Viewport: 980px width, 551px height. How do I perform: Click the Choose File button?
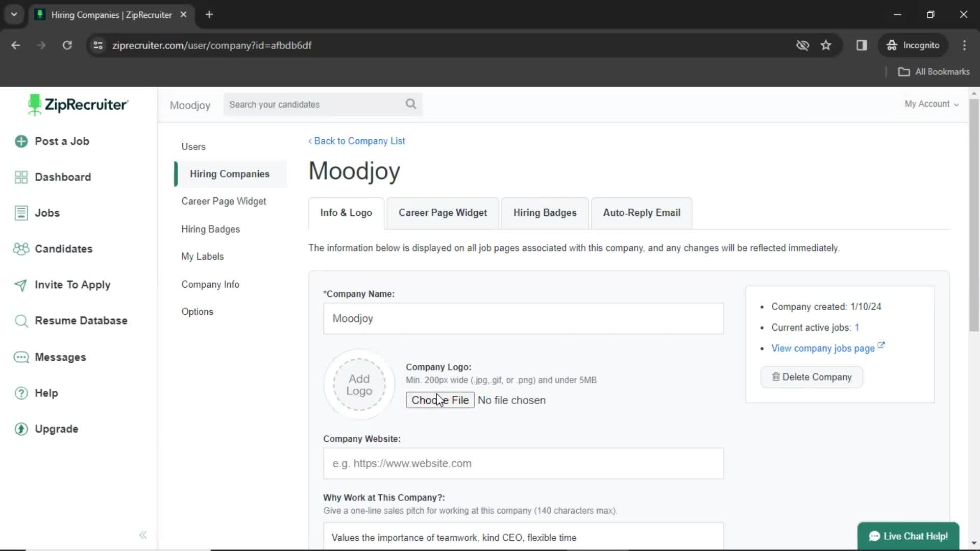coord(440,400)
